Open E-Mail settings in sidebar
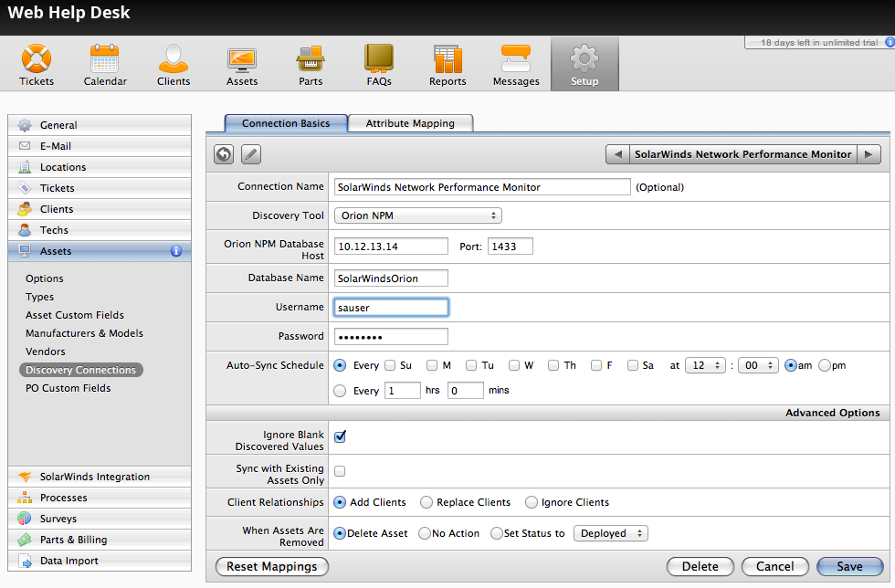The image size is (895, 588). [x=100, y=146]
